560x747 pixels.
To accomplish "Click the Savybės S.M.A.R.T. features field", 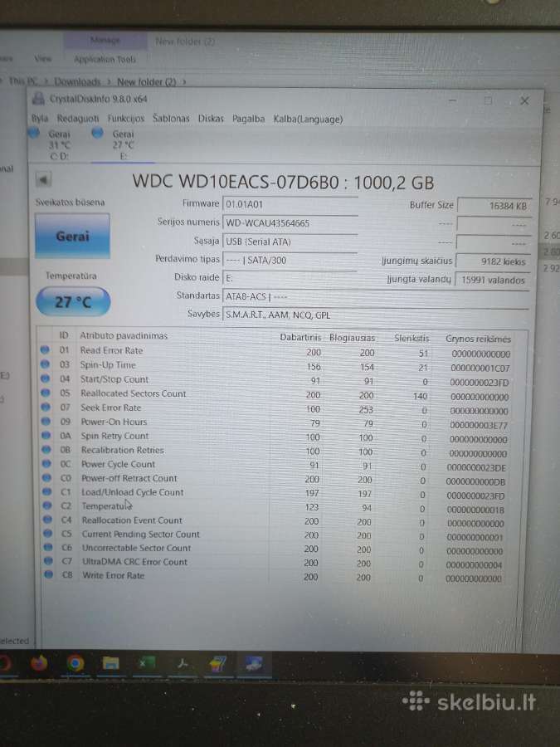I will point(375,315).
